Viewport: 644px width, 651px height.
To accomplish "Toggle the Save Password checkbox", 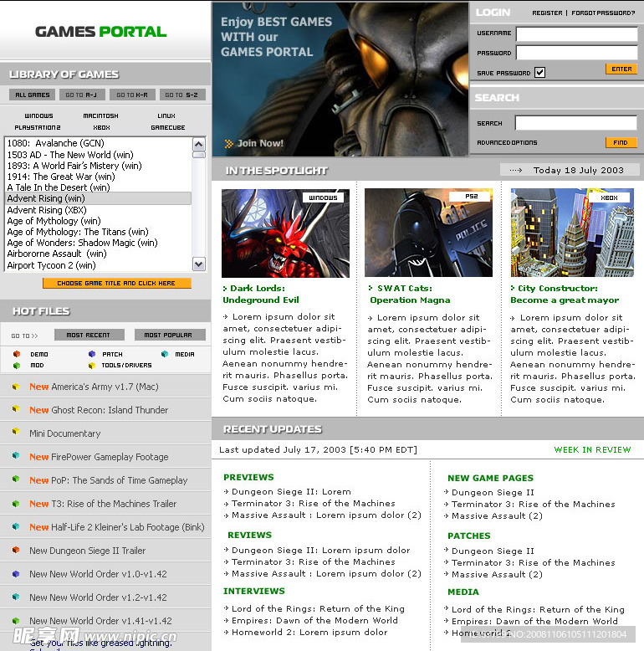I will click(539, 73).
